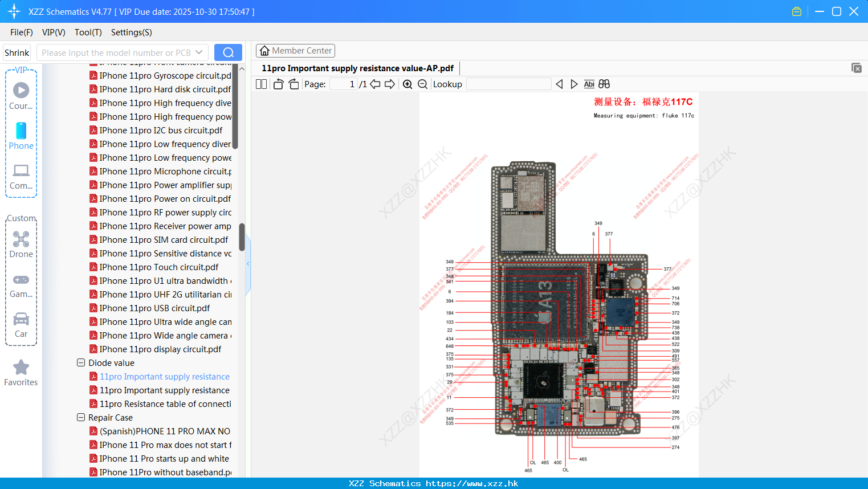Screen dimensions: 868x489
Task: Open highlighted 11pro Important supply resistance file
Action: (x=160, y=376)
